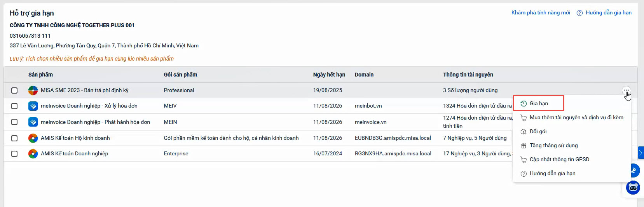Click the cart icon beside Cập nhật thông tin GPSD

pyautogui.click(x=524, y=160)
